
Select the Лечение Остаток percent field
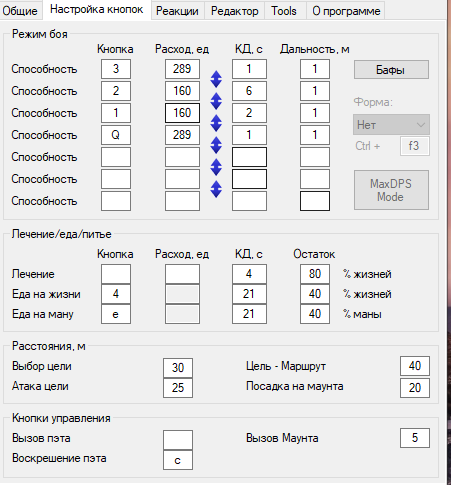tap(315, 274)
